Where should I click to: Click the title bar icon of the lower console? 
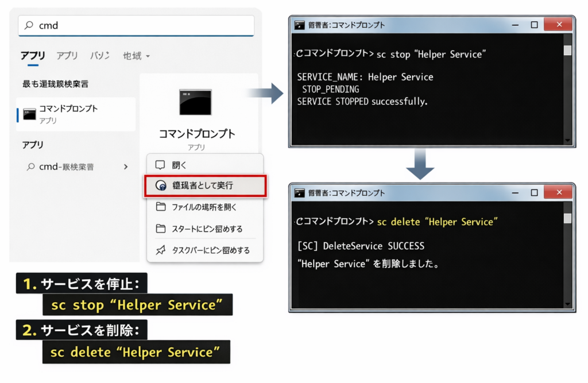tap(299, 193)
